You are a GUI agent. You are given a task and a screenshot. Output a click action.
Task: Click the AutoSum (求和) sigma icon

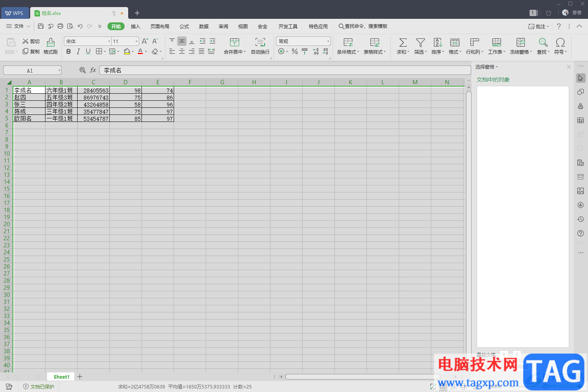coord(403,42)
